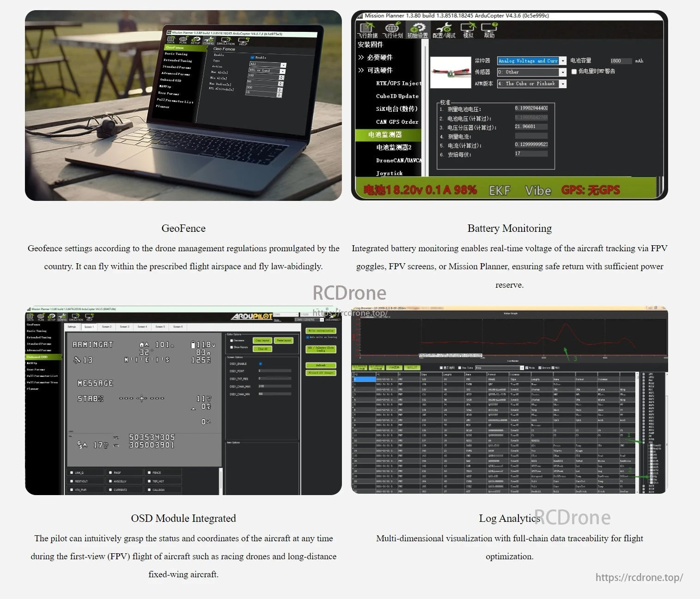Switch to the Screen 2 tab
This screenshot has width=700, height=599.
pyautogui.click(x=107, y=327)
